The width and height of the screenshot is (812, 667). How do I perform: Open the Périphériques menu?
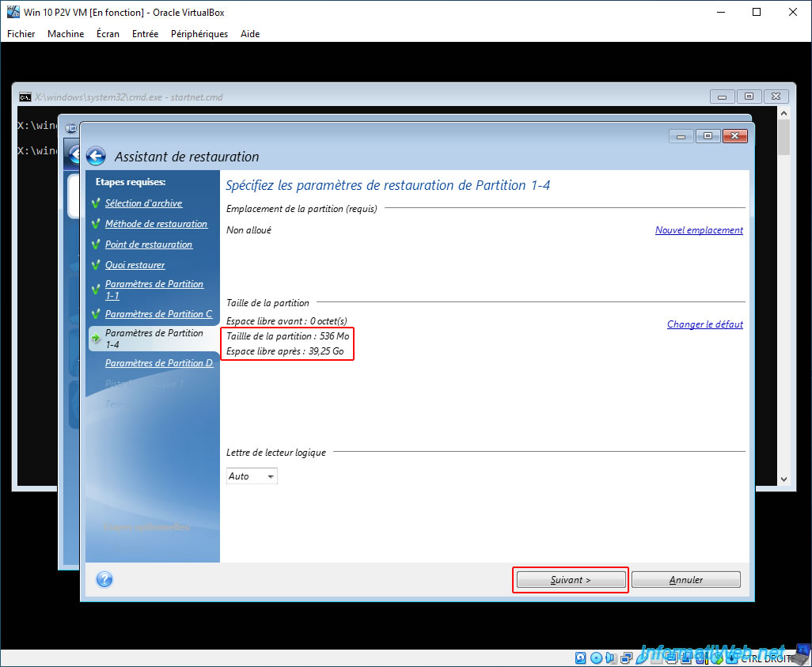(199, 34)
